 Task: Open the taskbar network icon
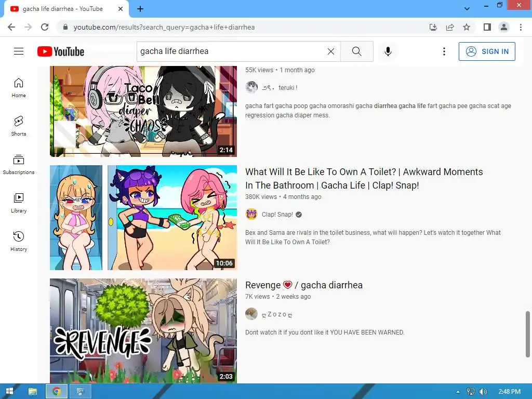click(x=471, y=392)
